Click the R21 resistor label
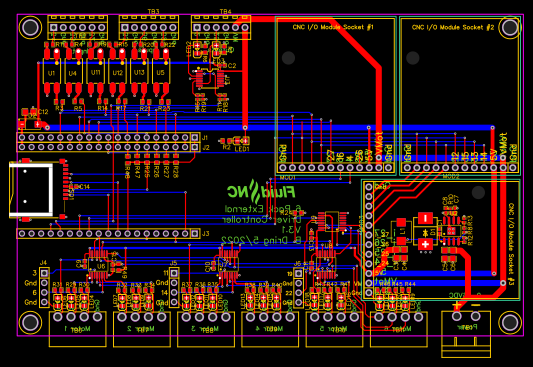This screenshot has height=367, width=533. [x=145, y=108]
